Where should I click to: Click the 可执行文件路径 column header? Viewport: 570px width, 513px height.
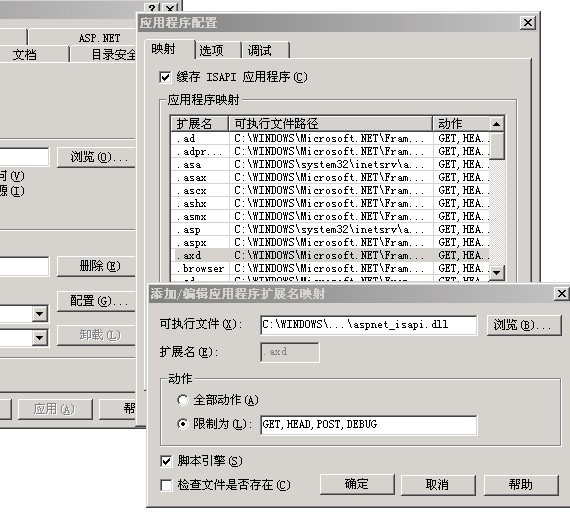pyautogui.click(x=330, y=124)
